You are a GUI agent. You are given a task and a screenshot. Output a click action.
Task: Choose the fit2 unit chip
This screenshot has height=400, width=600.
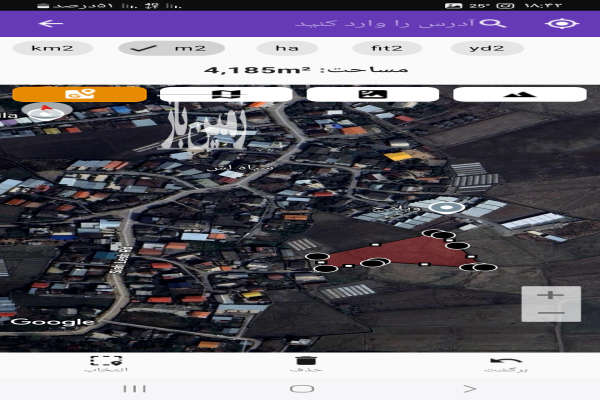(388, 48)
